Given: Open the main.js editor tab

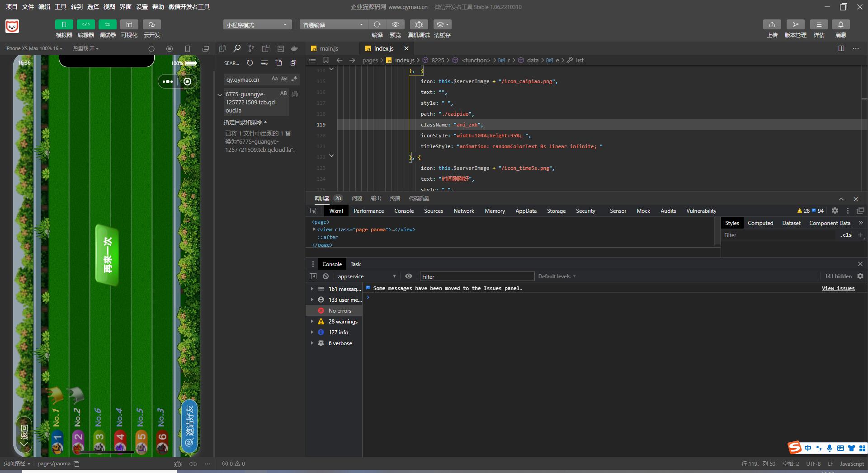Looking at the screenshot, I should [329, 48].
